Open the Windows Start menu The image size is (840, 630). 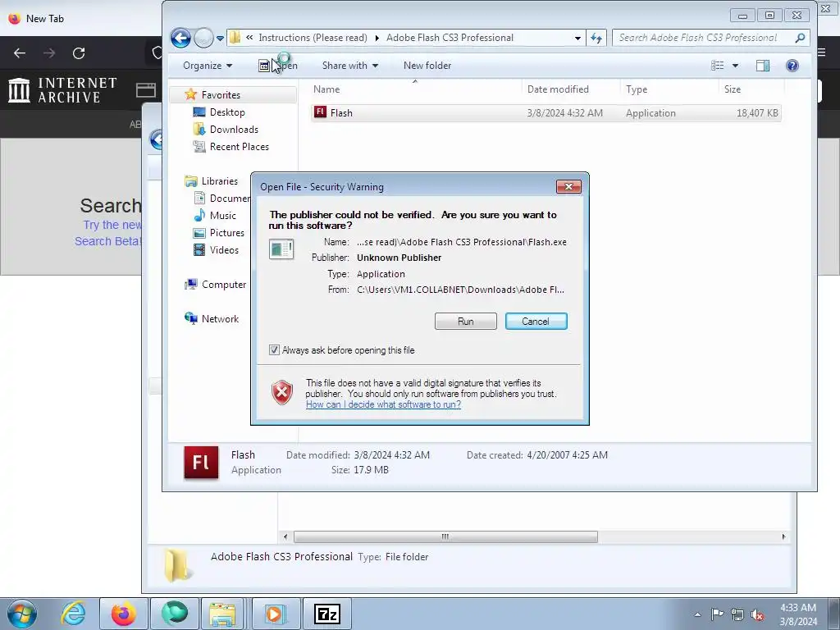pyautogui.click(x=22, y=614)
